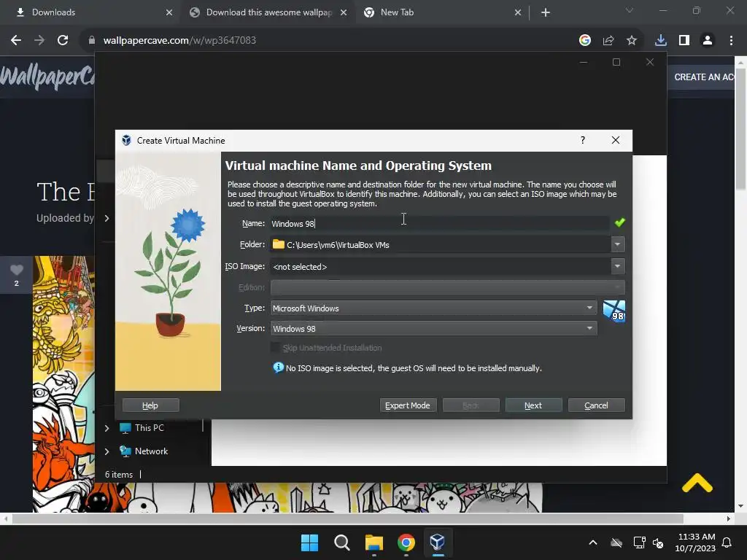
Task: Reload the wallpapercave page
Action: pyautogui.click(x=63, y=41)
